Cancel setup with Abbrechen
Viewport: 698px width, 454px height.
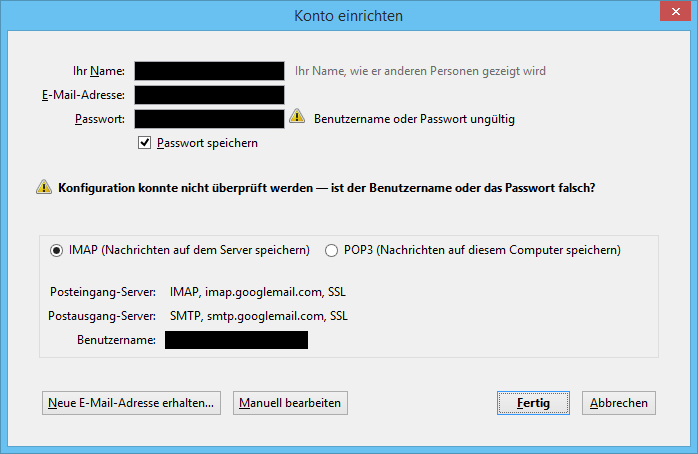pos(619,403)
